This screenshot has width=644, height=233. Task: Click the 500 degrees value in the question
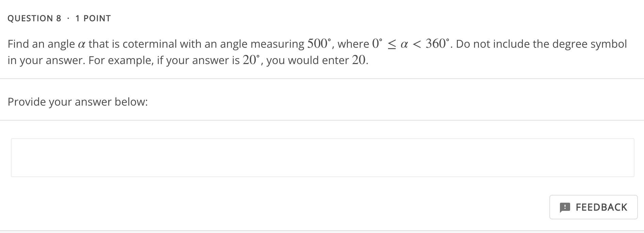click(x=319, y=43)
